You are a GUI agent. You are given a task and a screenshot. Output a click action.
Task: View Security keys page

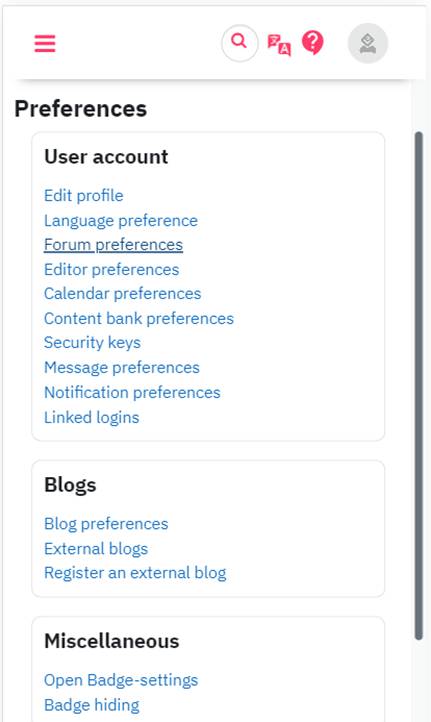[x=93, y=343]
